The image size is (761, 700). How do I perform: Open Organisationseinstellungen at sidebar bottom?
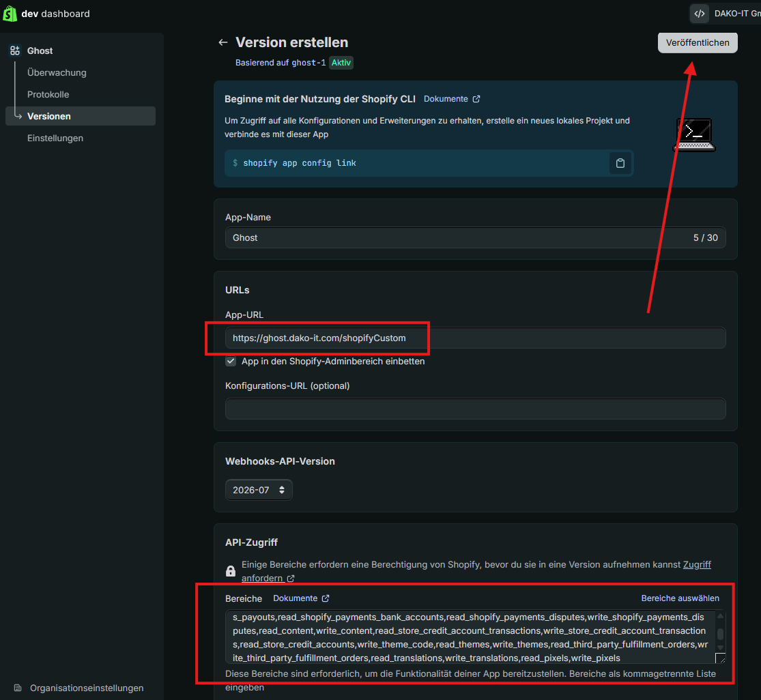pyautogui.click(x=87, y=688)
